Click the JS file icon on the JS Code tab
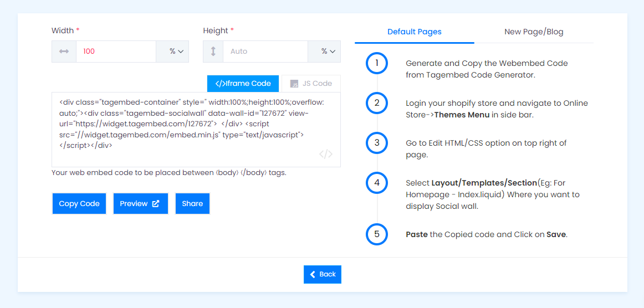 tap(294, 84)
